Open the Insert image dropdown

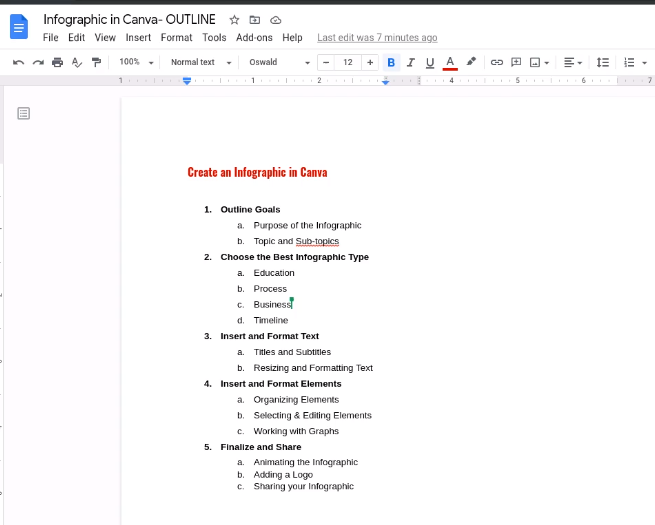[x=539, y=63]
